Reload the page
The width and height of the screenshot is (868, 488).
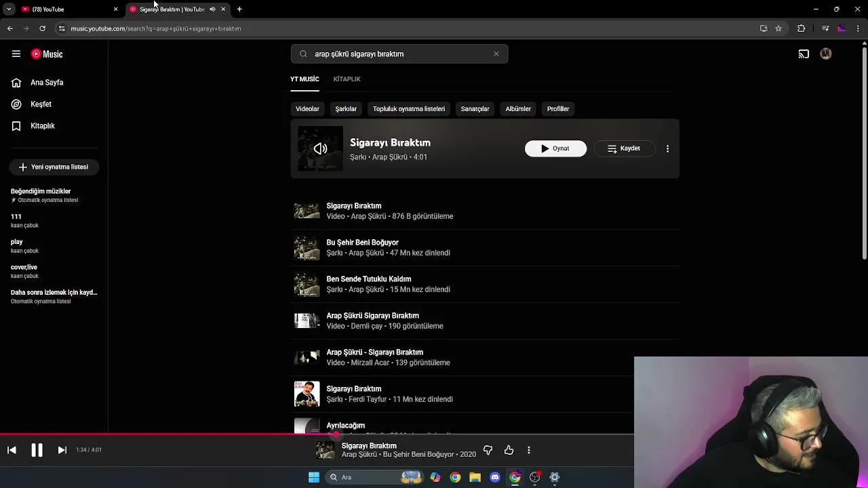pos(42,28)
